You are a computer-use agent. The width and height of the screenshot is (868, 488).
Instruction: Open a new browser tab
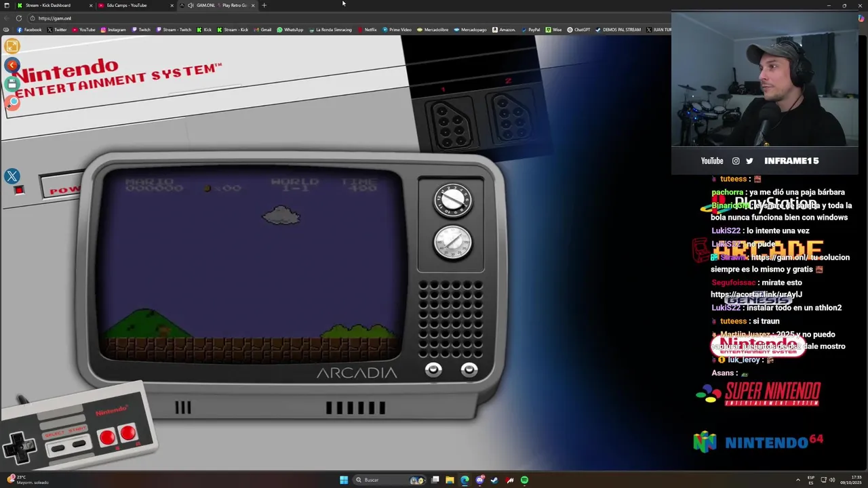[x=264, y=5]
